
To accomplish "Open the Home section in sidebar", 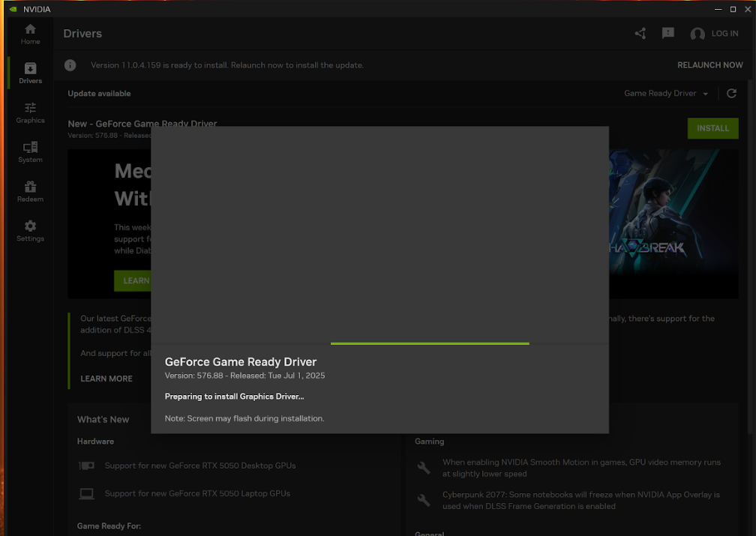I will coord(30,34).
